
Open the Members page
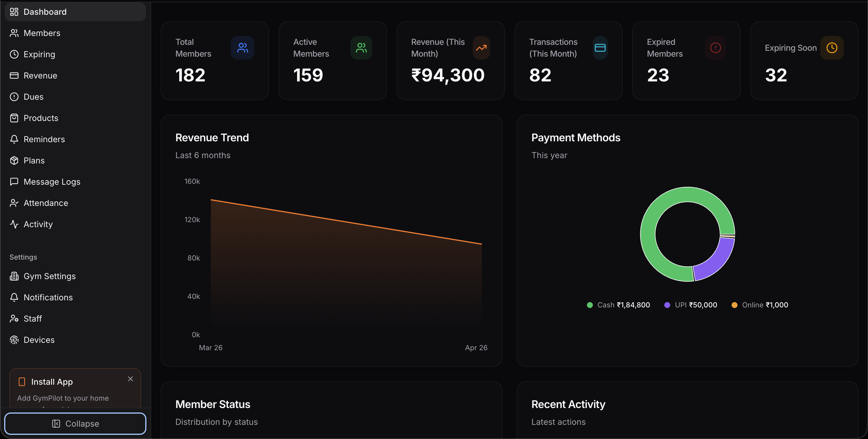click(x=42, y=33)
